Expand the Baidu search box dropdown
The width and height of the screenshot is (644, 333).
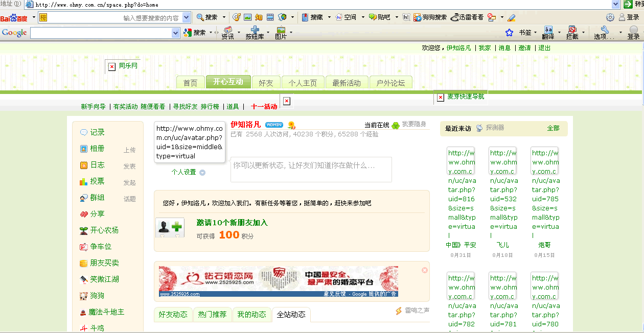click(x=187, y=17)
